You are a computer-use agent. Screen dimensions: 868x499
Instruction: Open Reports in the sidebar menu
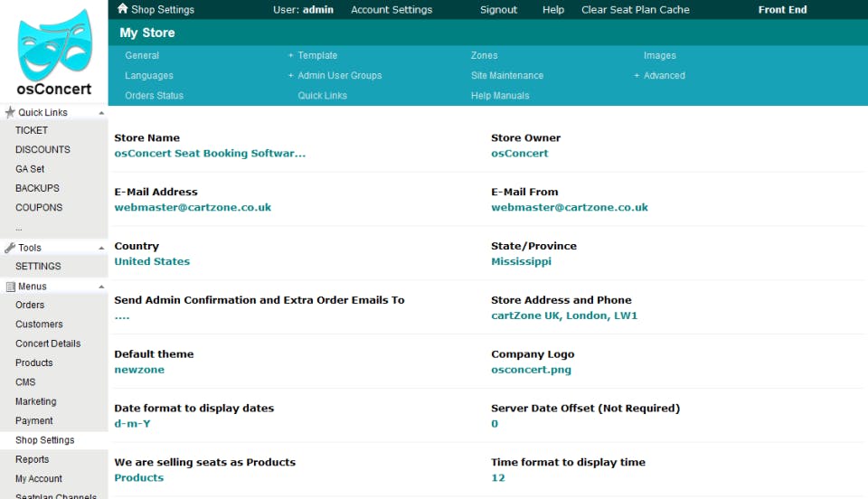(x=33, y=460)
